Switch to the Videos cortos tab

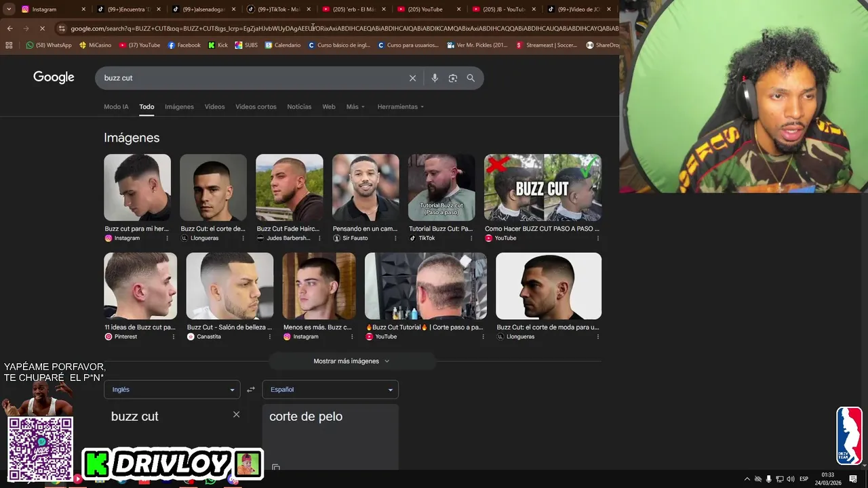click(256, 107)
